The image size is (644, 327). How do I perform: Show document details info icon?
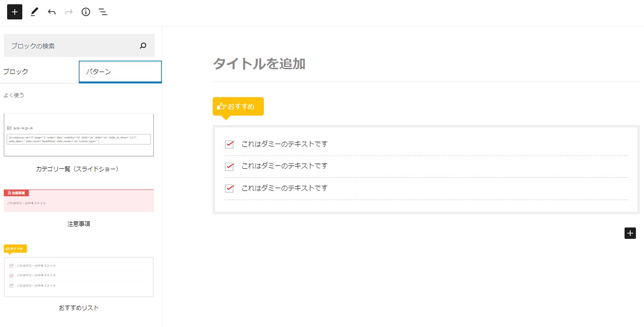(86, 12)
